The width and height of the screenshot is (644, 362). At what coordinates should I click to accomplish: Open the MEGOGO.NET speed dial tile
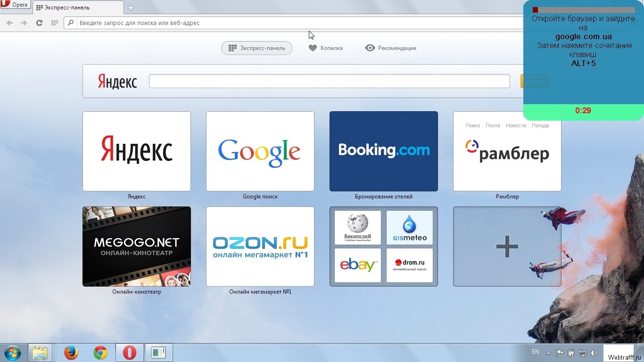click(137, 247)
